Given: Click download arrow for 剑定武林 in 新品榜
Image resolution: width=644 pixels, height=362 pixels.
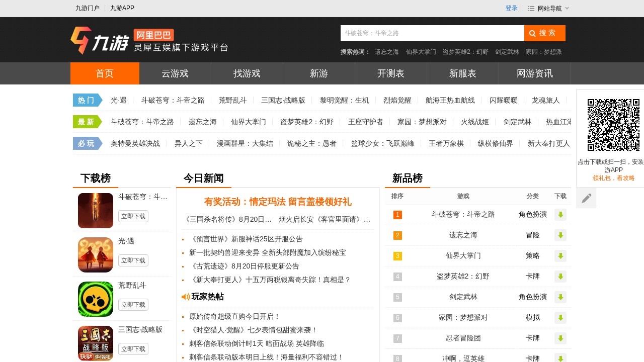Looking at the screenshot, I should [560, 297].
